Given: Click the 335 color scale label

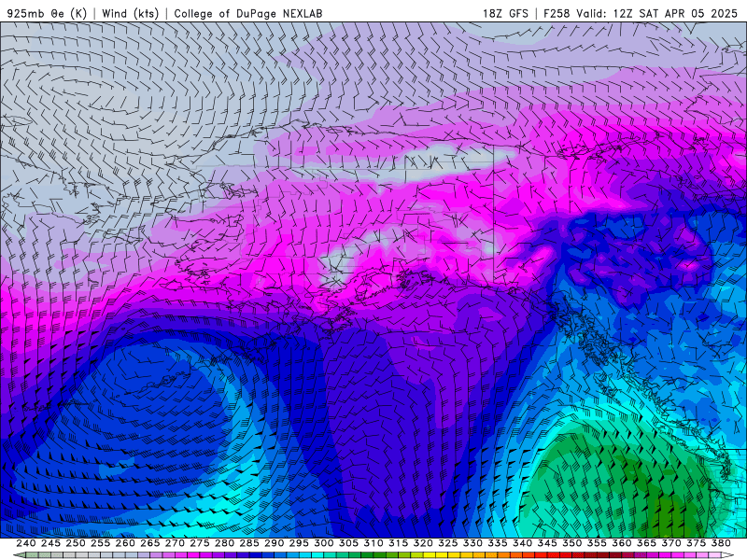Looking at the screenshot, I should point(498,543).
